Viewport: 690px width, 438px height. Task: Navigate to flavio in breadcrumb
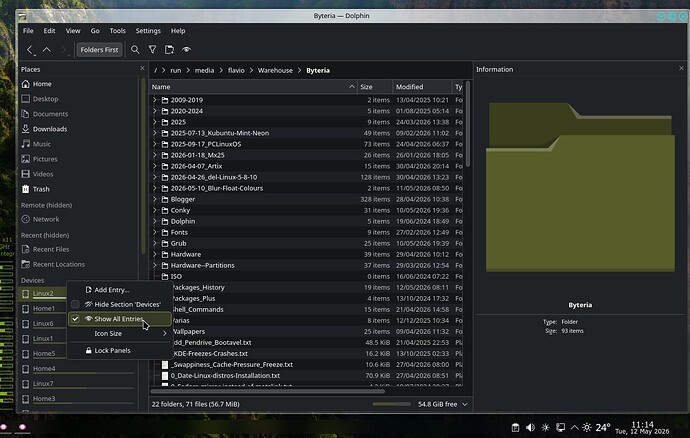[x=236, y=70]
